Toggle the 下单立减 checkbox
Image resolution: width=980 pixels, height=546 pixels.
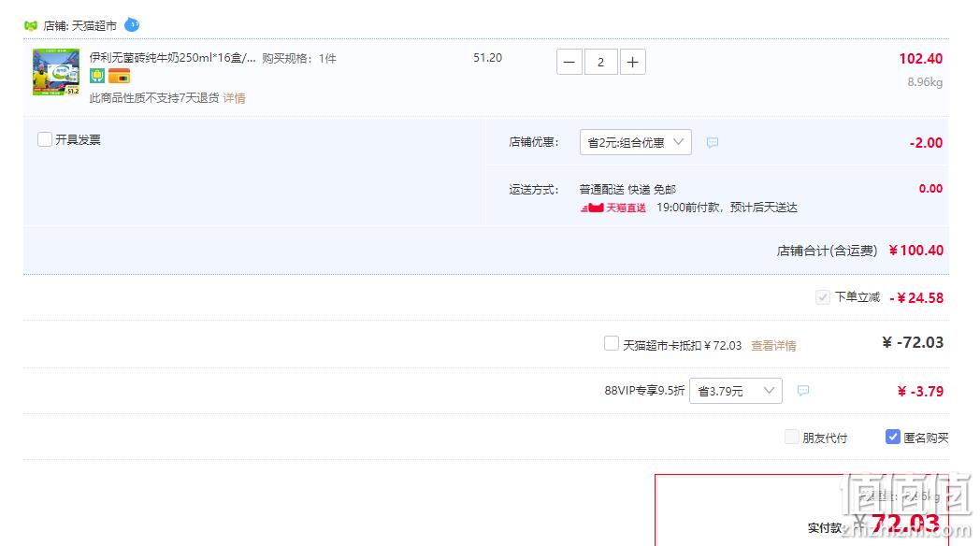(x=823, y=297)
